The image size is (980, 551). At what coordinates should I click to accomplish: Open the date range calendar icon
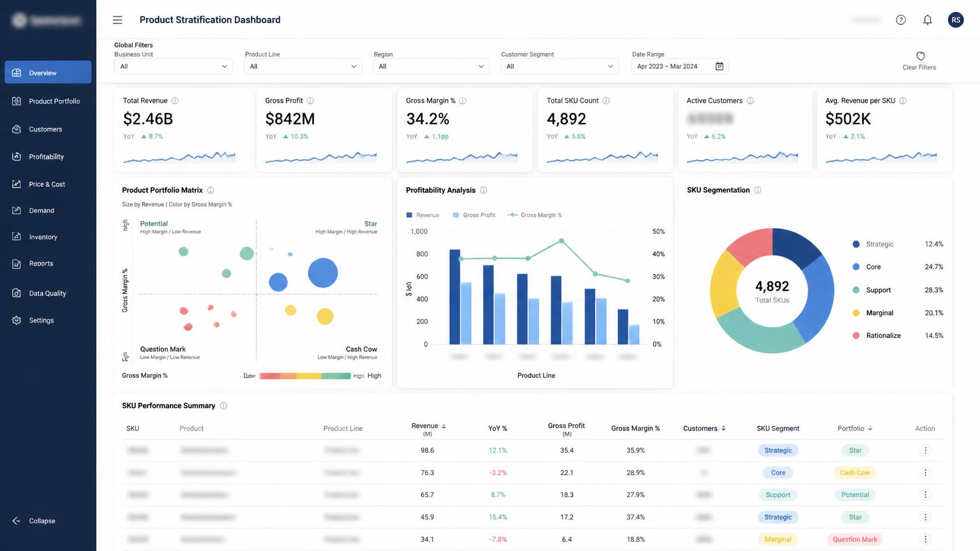[719, 67]
